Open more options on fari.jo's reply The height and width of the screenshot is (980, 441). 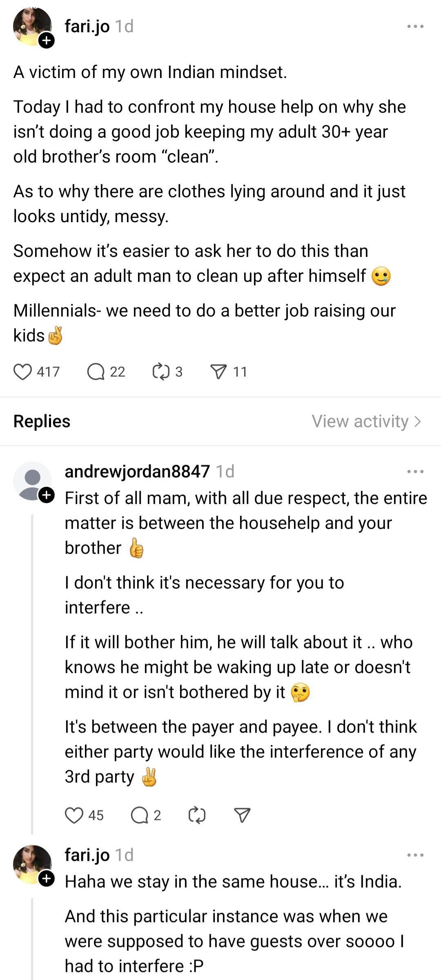pyautogui.click(x=415, y=855)
